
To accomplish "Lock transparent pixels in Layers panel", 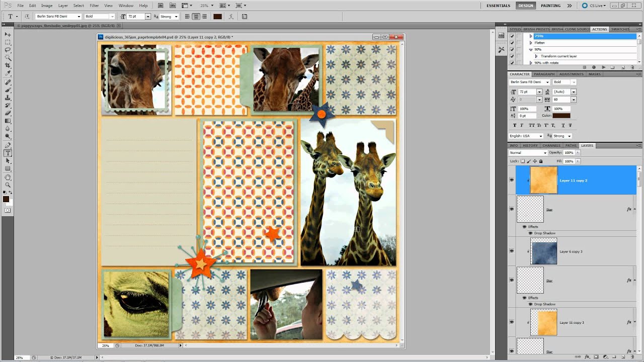I will point(523,161).
